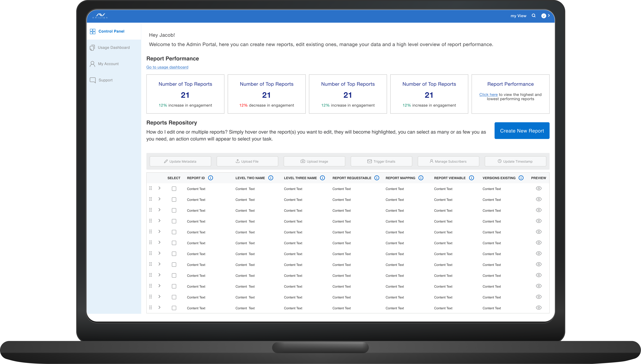Click the My Account person icon

[x=92, y=64]
